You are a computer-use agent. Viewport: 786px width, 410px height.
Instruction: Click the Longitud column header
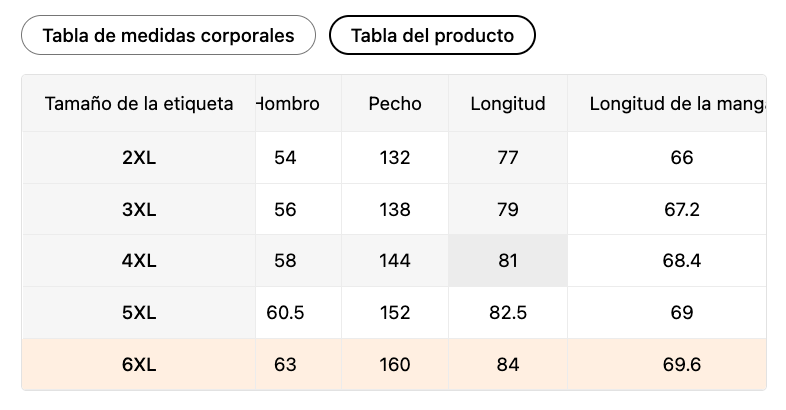[508, 104]
